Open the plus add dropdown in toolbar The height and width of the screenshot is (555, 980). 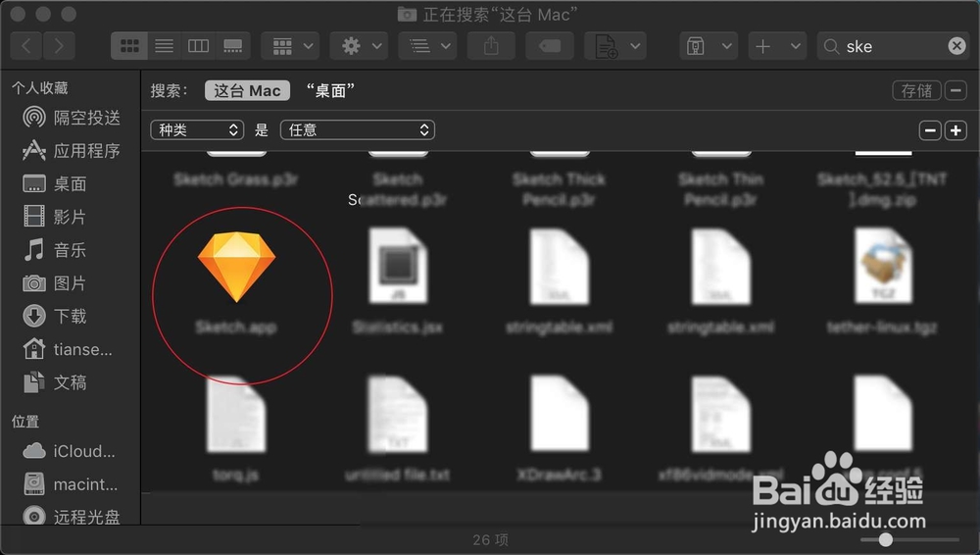(x=777, y=46)
